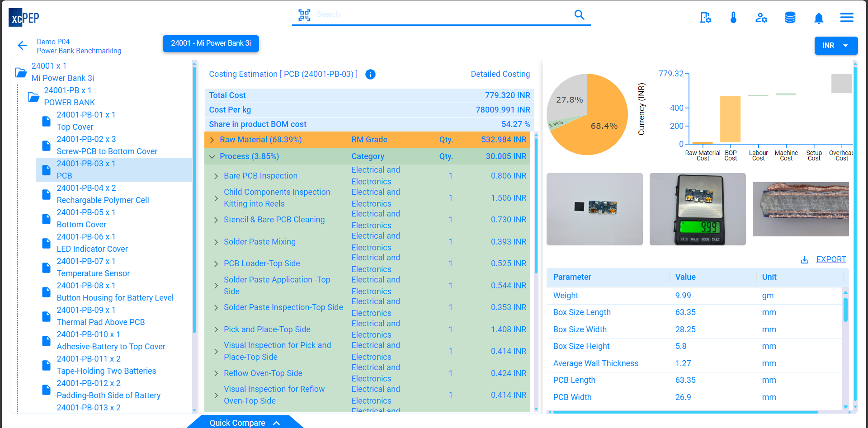Click Child Components Inspection Kitting into Reels
Viewport: 868px width, 428px height.
pyautogui.click(x=277, y=198)
